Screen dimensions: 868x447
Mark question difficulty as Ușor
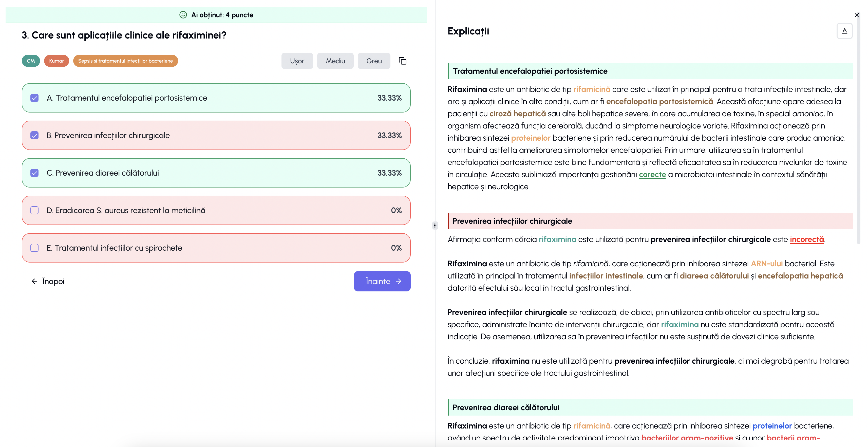pos(297,61)
